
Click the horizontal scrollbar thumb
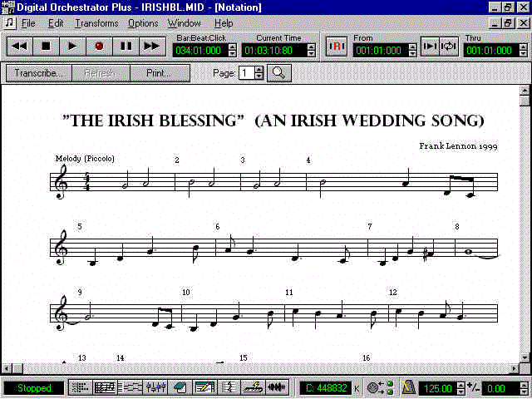coord(17,368)
